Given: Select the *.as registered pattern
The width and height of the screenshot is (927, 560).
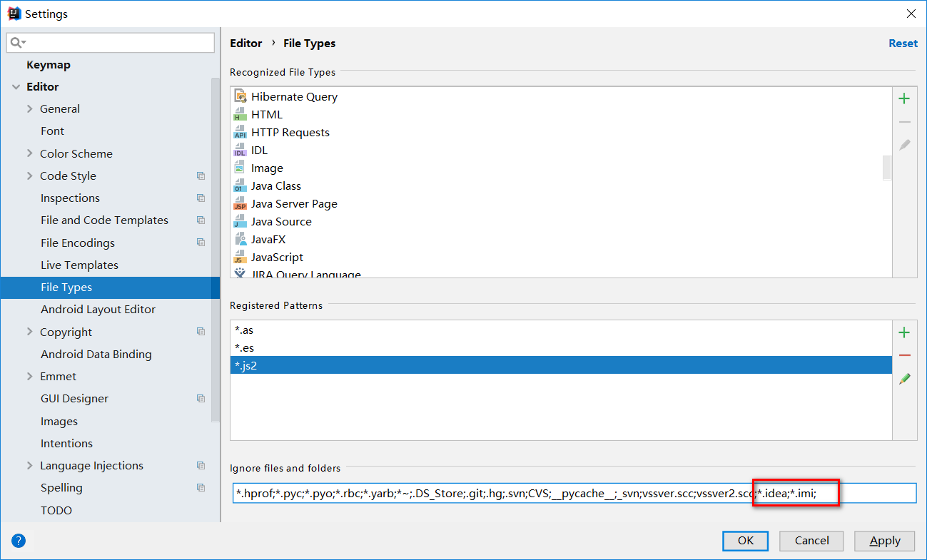Looking at the screenshot, I should coord(244,330).
